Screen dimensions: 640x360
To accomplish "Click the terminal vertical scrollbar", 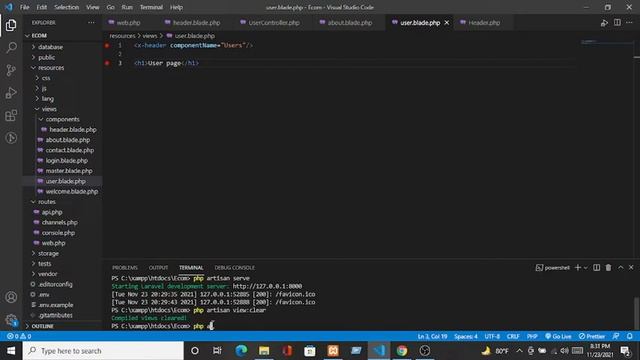I will (x=636, y=312).
